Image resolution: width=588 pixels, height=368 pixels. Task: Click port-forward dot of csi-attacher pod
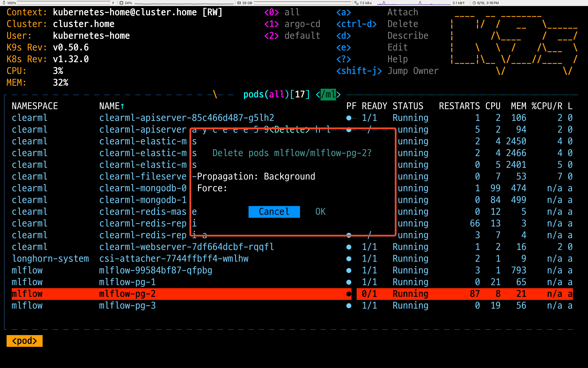(349, 259)
